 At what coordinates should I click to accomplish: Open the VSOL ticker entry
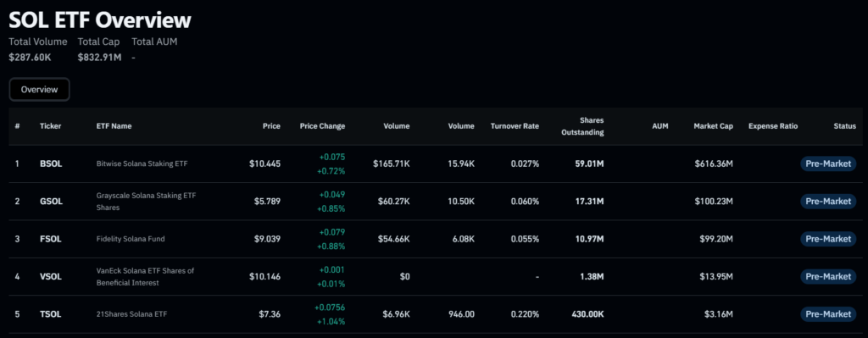(x=51, y=277)
